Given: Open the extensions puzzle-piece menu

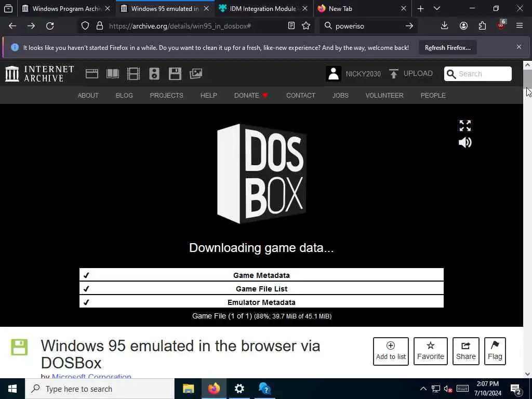Looking at the screenshot, I should 482,26.
